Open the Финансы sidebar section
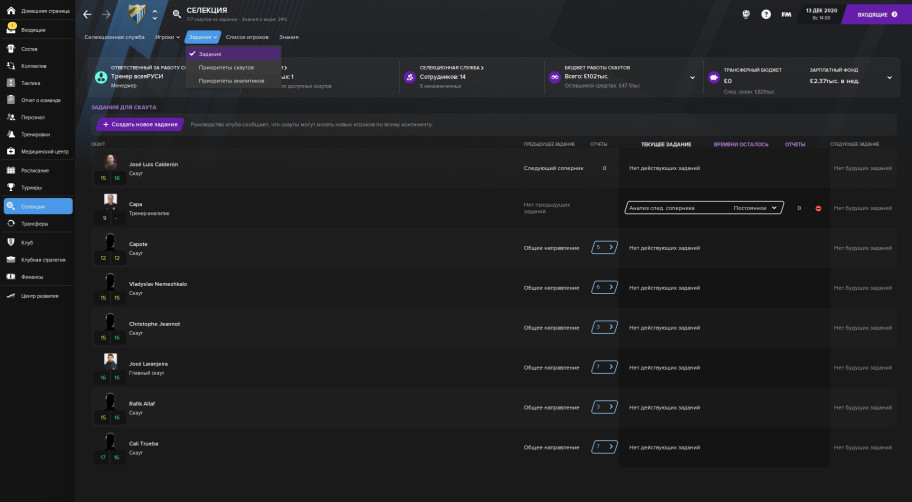 tap(35, 277)
